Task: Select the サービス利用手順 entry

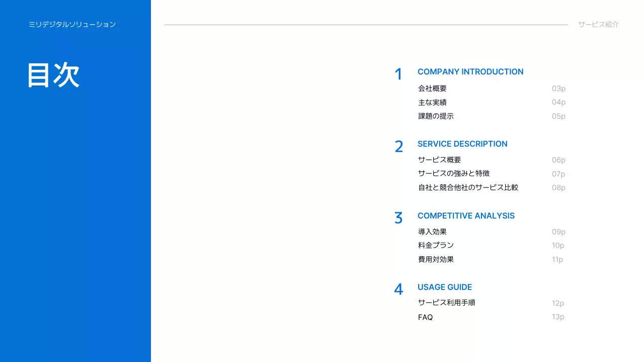Action: [446, 303]
